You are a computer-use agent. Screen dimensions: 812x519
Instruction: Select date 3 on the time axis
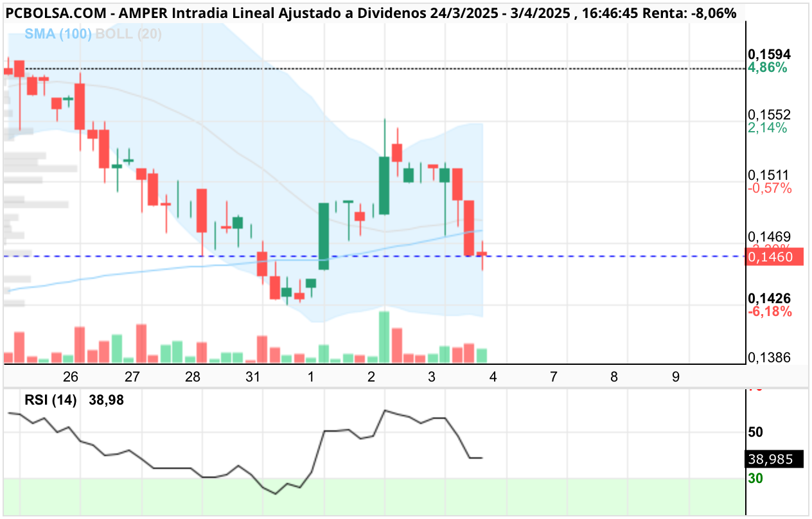pyautogui.click(x=432, y=377)
